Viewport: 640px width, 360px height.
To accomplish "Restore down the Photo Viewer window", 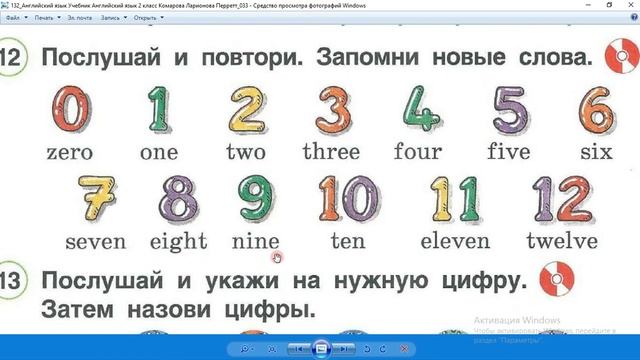I will (609, 5).
